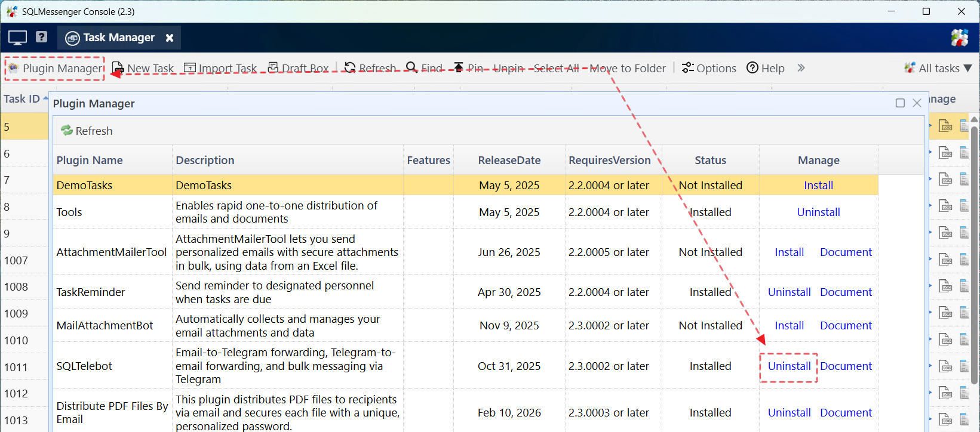The image size is (980, 432).
Task: Open Plugin Manager from the toolbar
Action: [56, 68]
